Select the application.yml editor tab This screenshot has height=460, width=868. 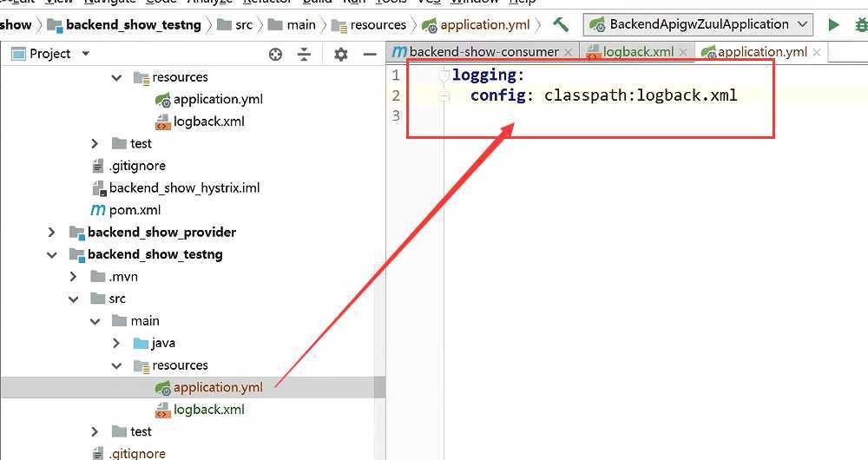762,52
